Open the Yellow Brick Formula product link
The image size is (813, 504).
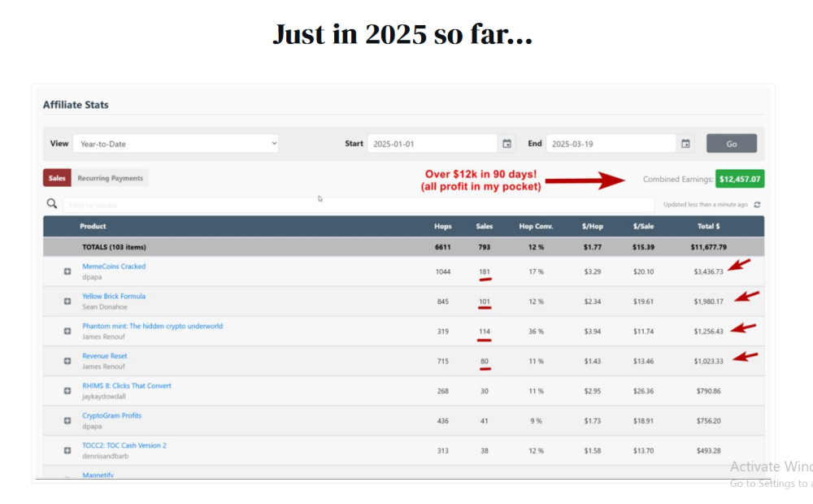(x=114, y=296)
